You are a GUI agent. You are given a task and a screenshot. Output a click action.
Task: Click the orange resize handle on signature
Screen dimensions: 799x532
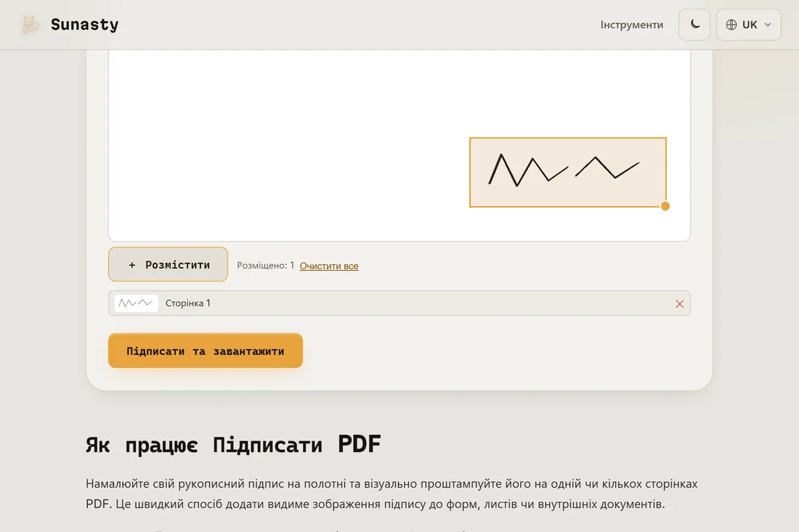tap(665, 206)
